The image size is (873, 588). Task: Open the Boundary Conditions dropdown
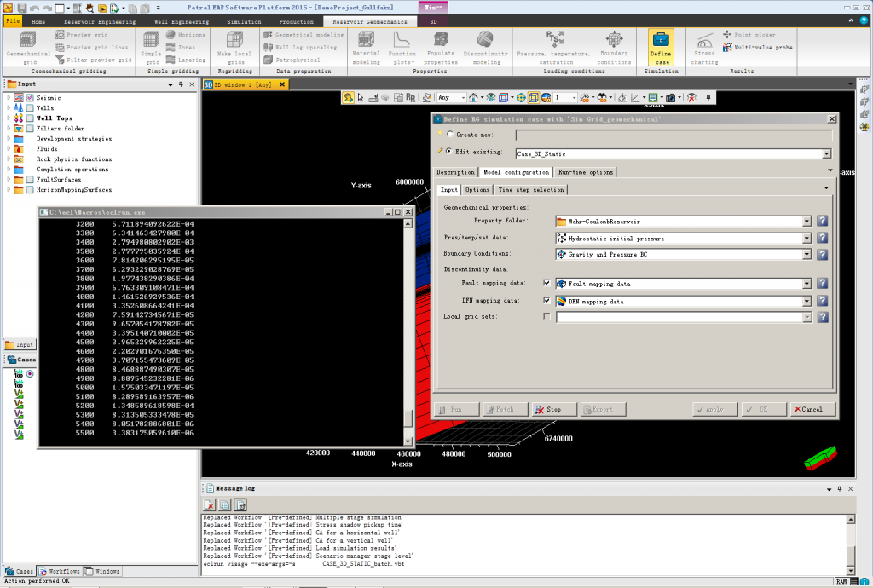807,254
